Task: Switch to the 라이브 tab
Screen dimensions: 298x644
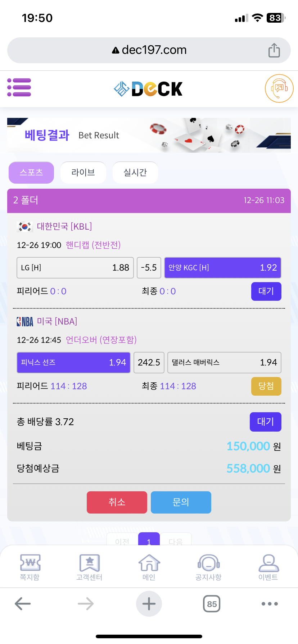Action: [x=83, y=172]
